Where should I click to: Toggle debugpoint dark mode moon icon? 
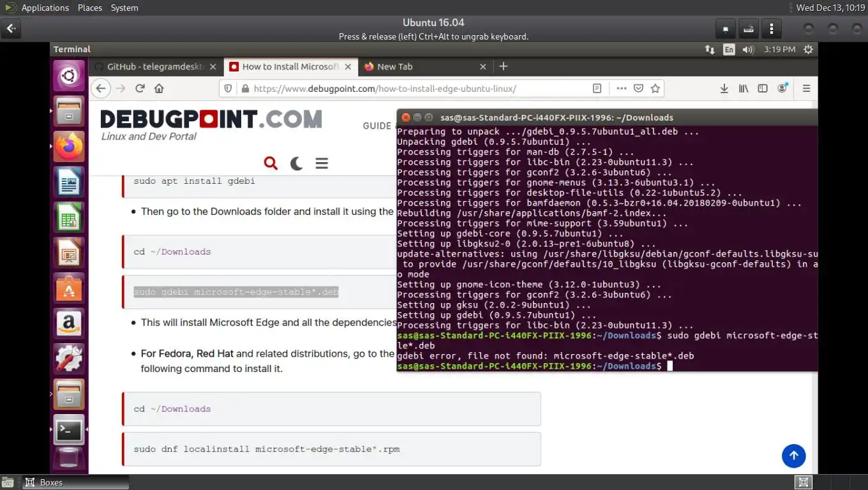(296, 163)
